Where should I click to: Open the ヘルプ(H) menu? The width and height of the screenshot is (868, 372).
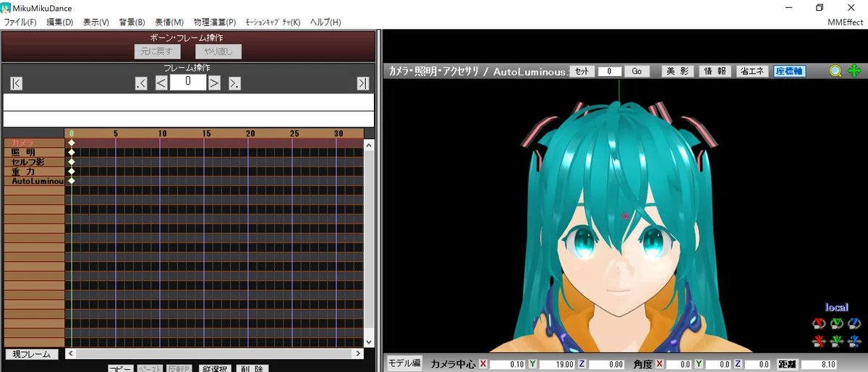[x=325, y=22]
